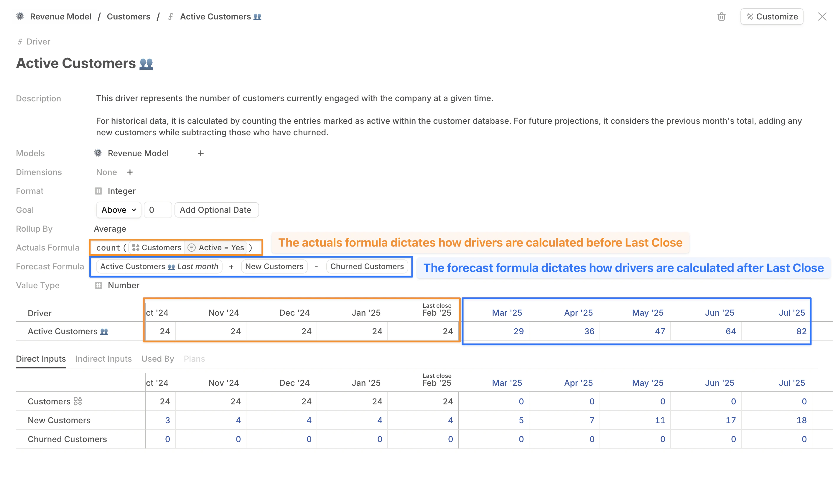Click the Active filter icon in actuals formula
The image size is (833, 504).
click(191, 248)
